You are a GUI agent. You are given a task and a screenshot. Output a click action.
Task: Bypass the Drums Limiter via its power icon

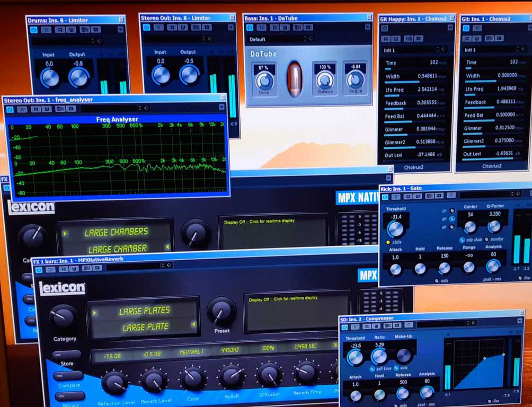click(x=33, y=30)
